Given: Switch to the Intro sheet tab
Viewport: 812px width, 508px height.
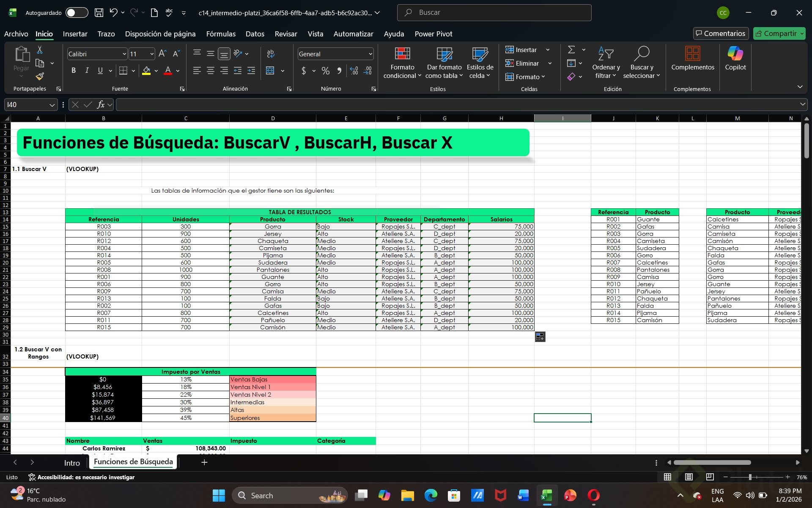Looking at the screenshot, I should tap(72, 463).
